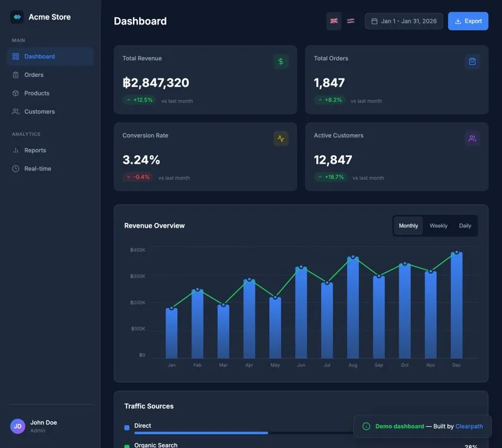Switch Revenue Overview to Weekly
This screenshot has width=502, height=448.
coord(438,225)
